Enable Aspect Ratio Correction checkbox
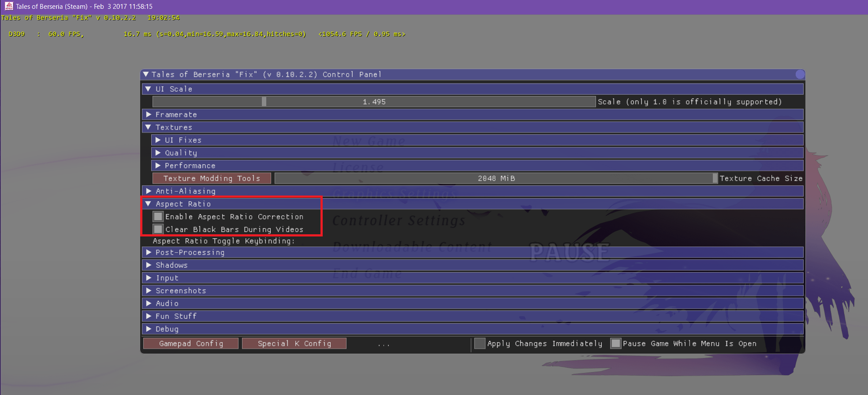868x395 pixels. tap(158, 217)
